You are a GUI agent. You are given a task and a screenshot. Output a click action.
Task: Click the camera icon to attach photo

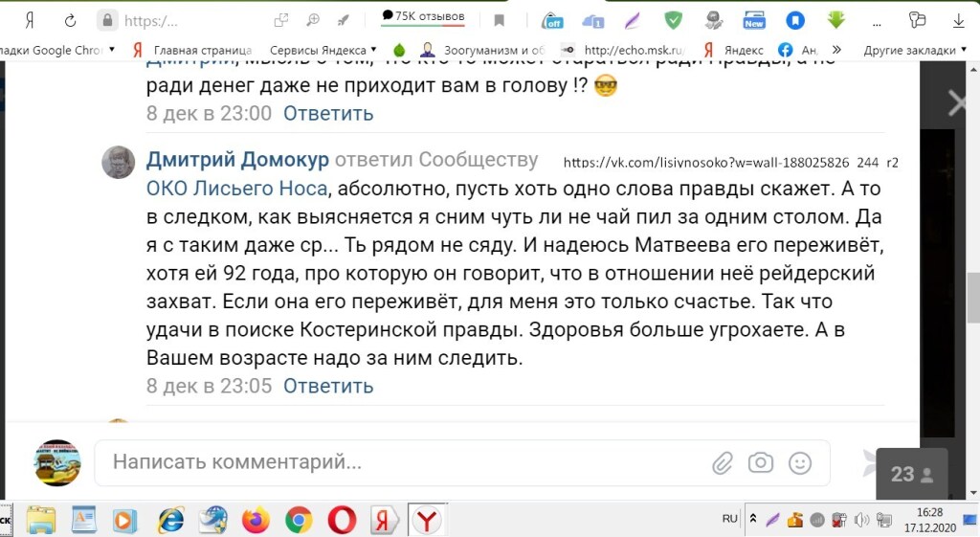point(761,463)
